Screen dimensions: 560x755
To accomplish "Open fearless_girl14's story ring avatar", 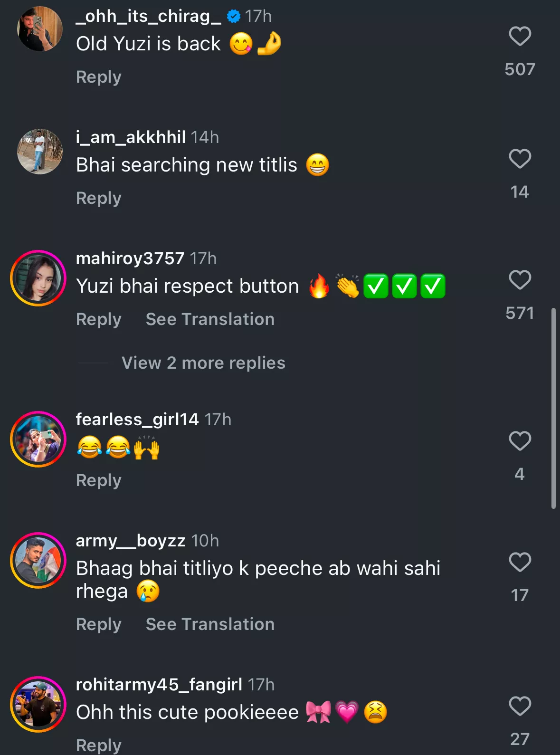I will [x=38, y=440].
